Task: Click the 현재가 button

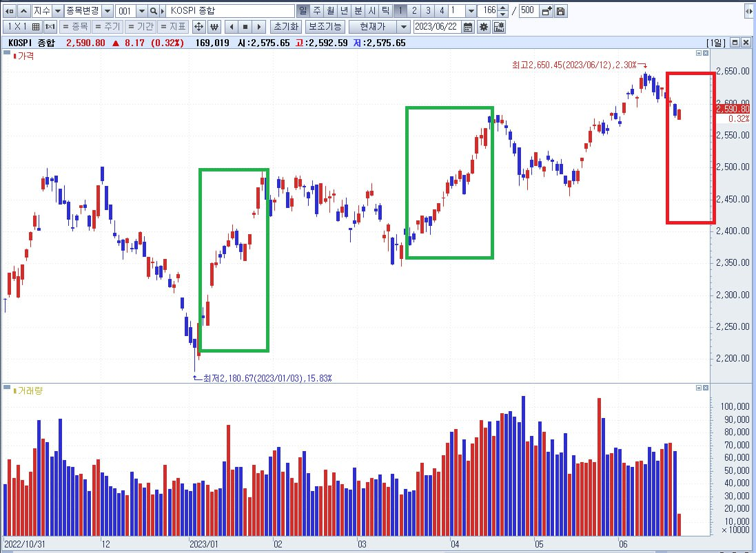Action: (x=374, y=26)
